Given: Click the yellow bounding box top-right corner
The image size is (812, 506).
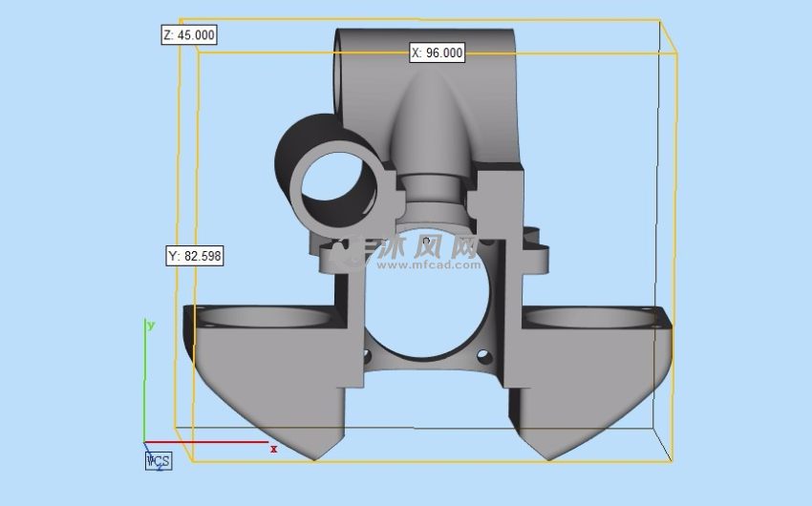Looking at the screenshot, I should click(660, 21).
